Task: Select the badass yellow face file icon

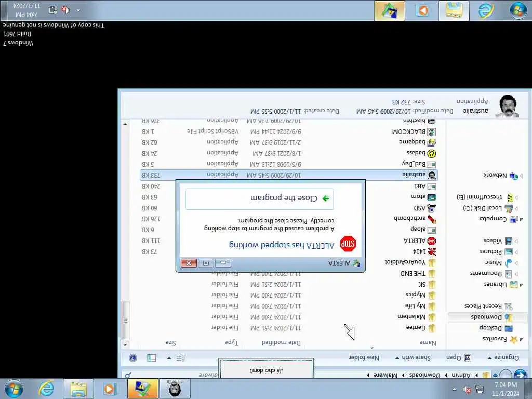Action: point(432,154)
